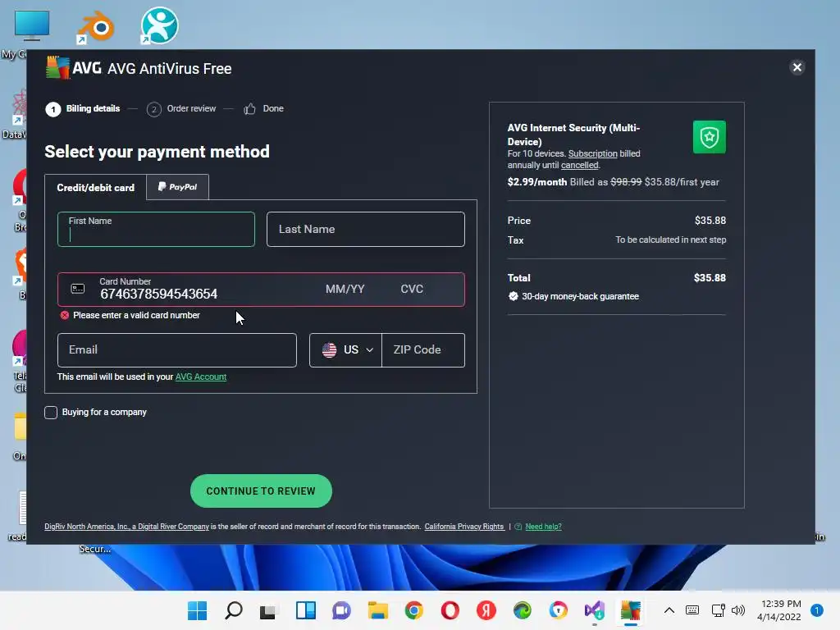
Task: Click the help icon beside Need help
Action: click(518, 527)
